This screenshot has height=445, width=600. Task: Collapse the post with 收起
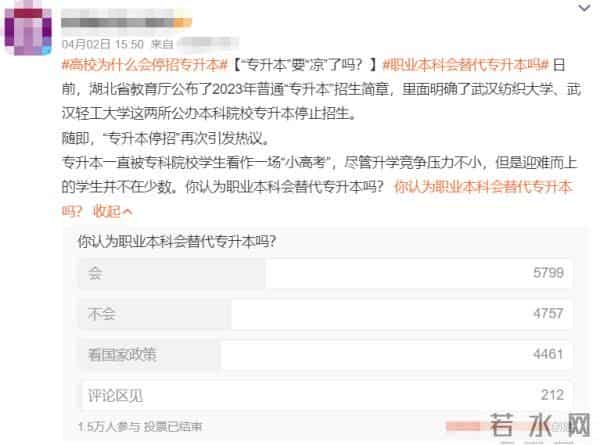(107, 211)
